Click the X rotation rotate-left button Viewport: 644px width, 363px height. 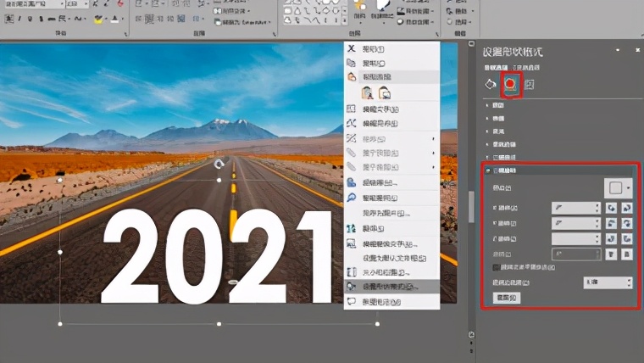611,208
